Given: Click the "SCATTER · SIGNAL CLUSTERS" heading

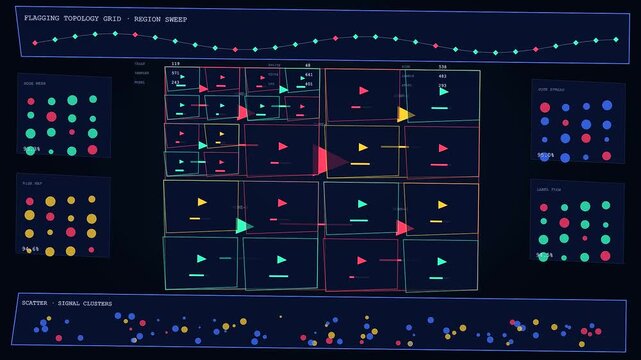Looking at the screenshot, I should click(x=67, y=303).
